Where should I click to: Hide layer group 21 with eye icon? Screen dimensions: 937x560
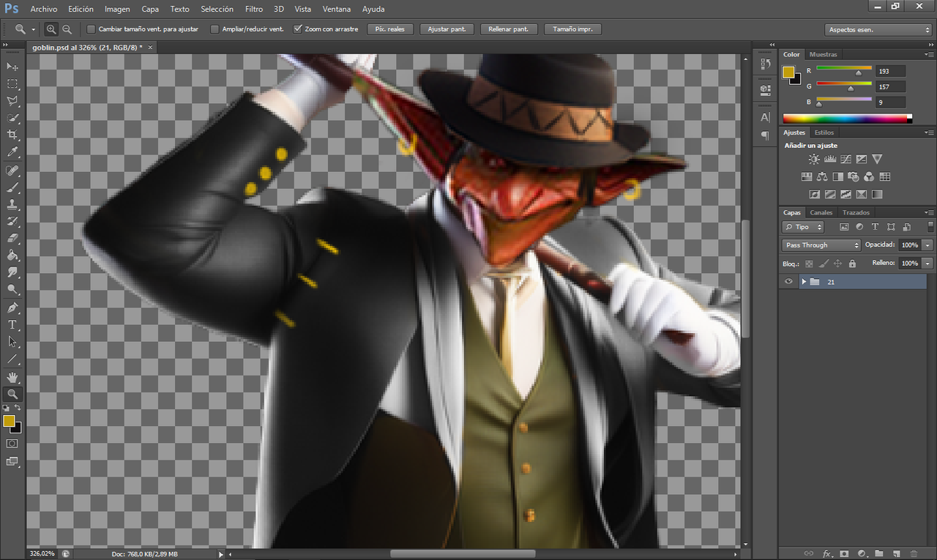pyautogui.click(x=788, y=282)
